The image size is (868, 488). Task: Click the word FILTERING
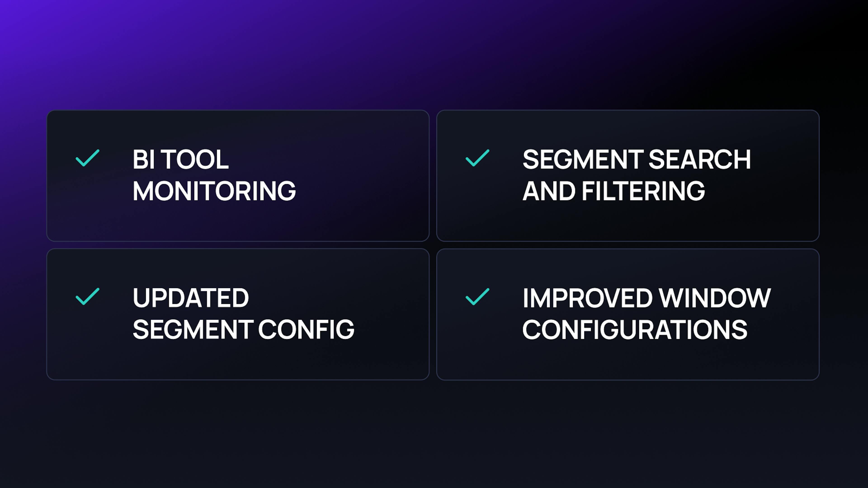tap(643, 191)
